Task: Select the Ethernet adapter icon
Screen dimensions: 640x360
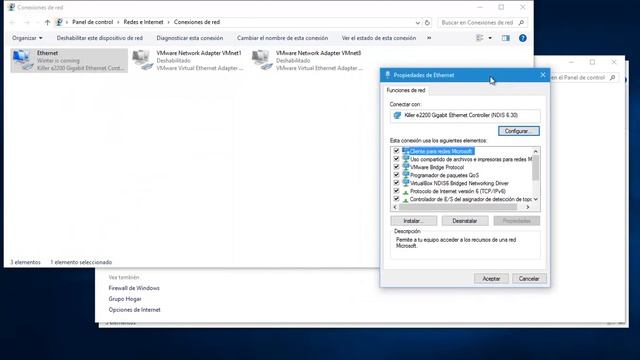Action: coord(22,60)
